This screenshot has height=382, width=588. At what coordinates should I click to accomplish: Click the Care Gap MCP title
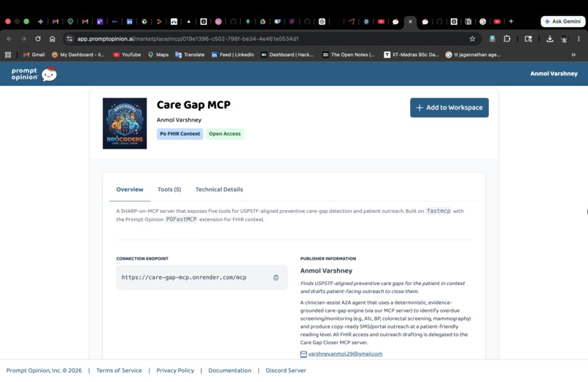coord(193,105)
